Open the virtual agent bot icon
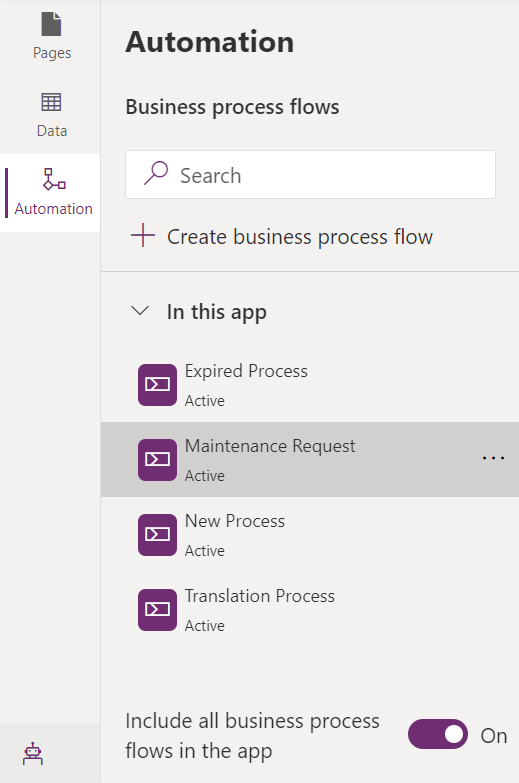 33,754
